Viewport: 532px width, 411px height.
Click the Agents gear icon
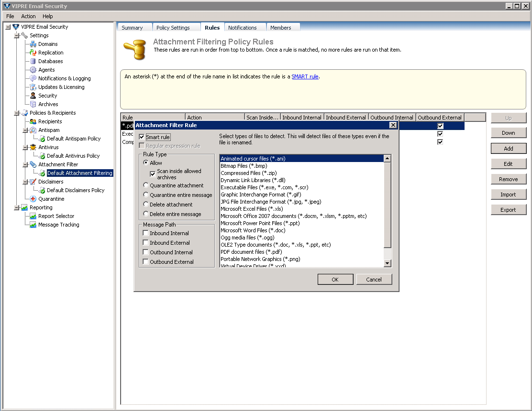(33, 70)
